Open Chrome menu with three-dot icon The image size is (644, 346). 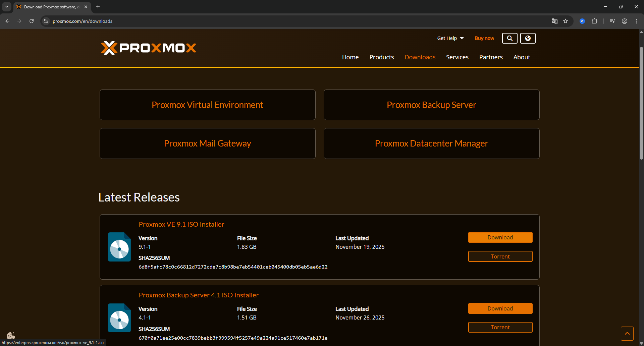tap(637, 21)
